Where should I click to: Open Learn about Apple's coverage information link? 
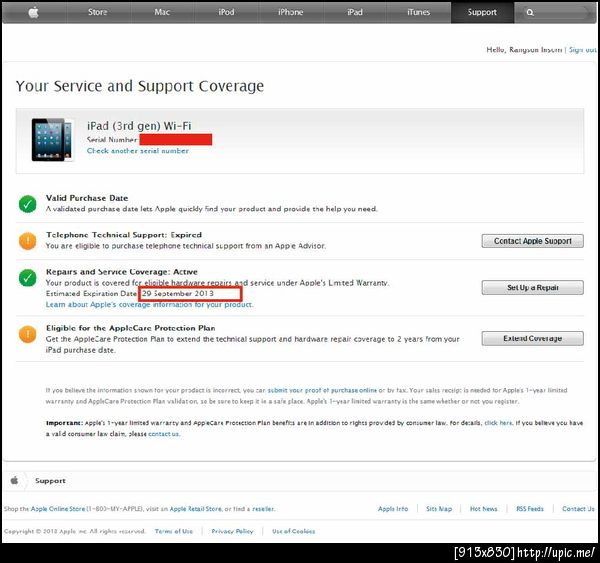coord(150,305)
